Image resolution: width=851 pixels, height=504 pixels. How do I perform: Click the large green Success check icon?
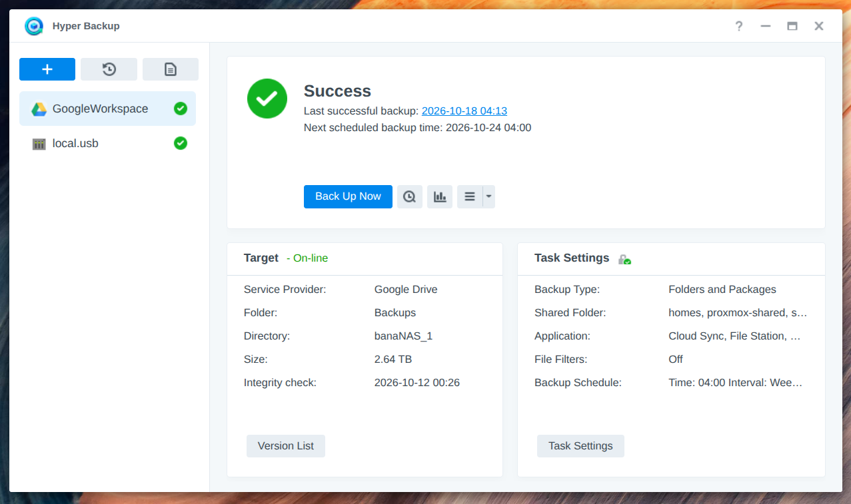(267, 99)
